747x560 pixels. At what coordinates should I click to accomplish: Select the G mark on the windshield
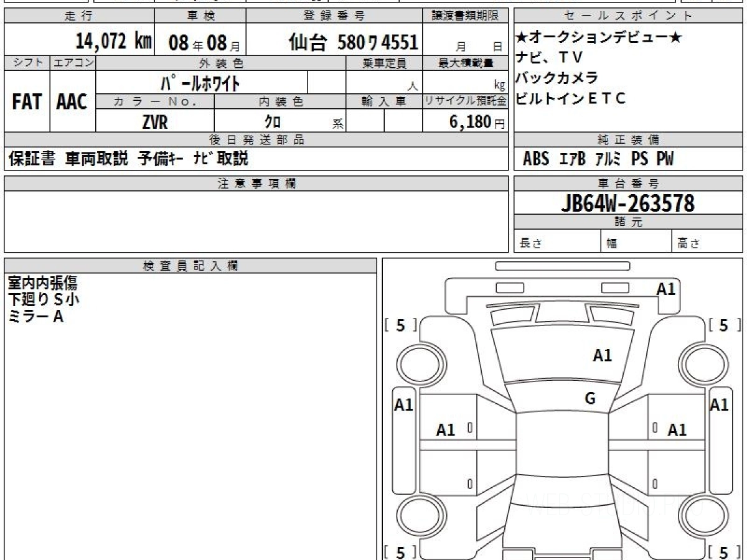coord(590,399)
